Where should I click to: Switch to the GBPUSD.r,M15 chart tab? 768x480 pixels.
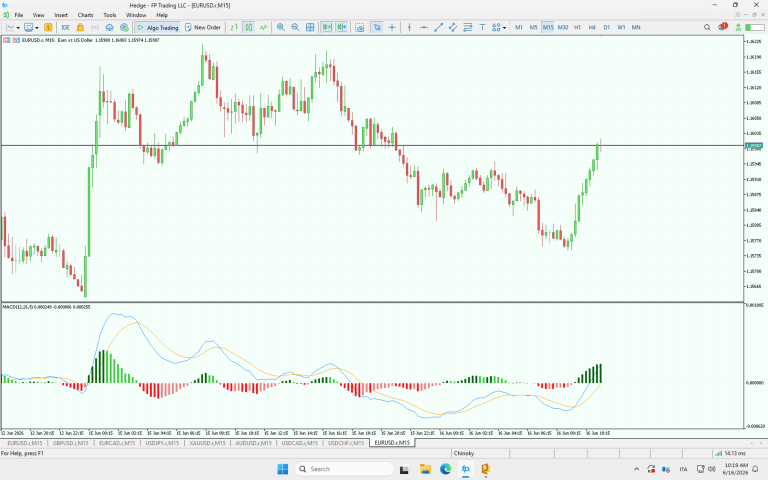(71, 443)
